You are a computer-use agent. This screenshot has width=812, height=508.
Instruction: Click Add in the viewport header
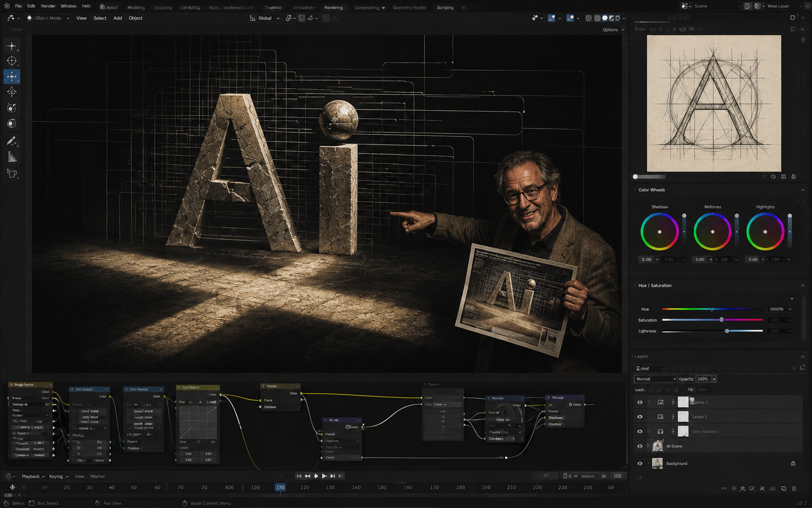118,18
